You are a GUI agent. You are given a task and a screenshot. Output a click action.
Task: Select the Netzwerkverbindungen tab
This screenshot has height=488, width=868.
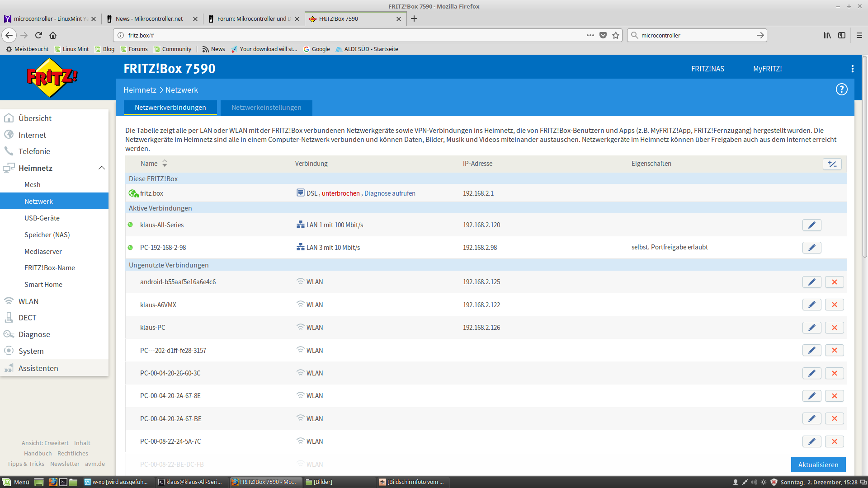[170, 108]
